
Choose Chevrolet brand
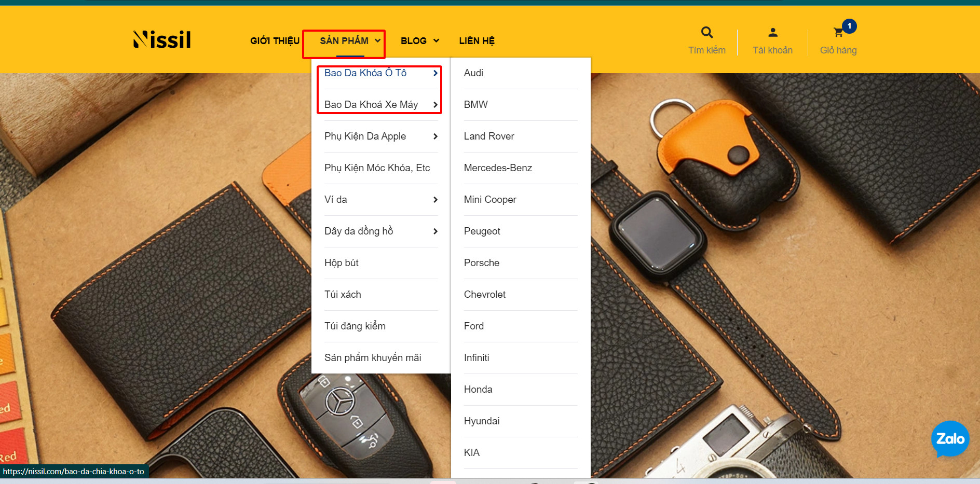[485, 295]
